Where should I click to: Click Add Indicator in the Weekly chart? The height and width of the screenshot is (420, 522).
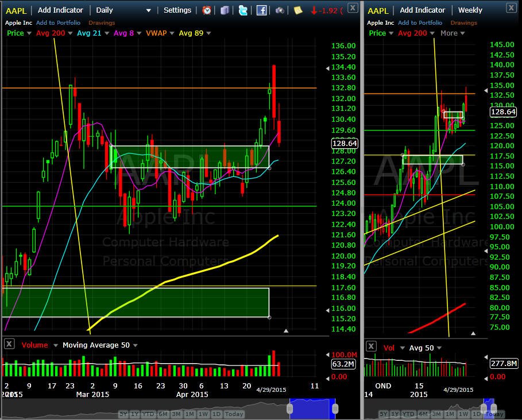coord(422,10)
